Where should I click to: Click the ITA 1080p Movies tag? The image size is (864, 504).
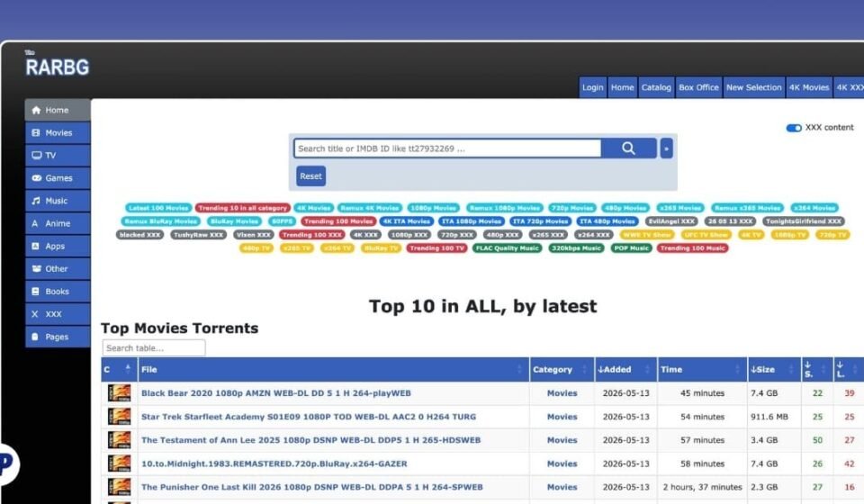click(472, 220)
